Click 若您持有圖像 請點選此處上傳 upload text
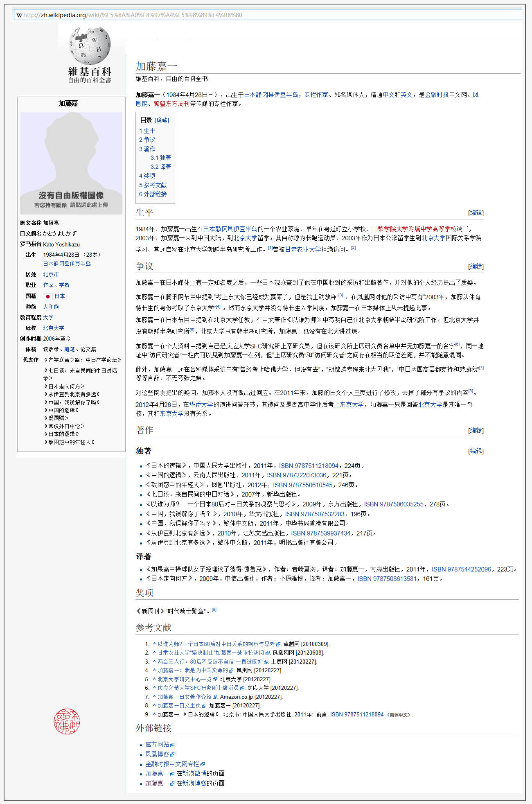532x804 pixels. coord(71,205)
